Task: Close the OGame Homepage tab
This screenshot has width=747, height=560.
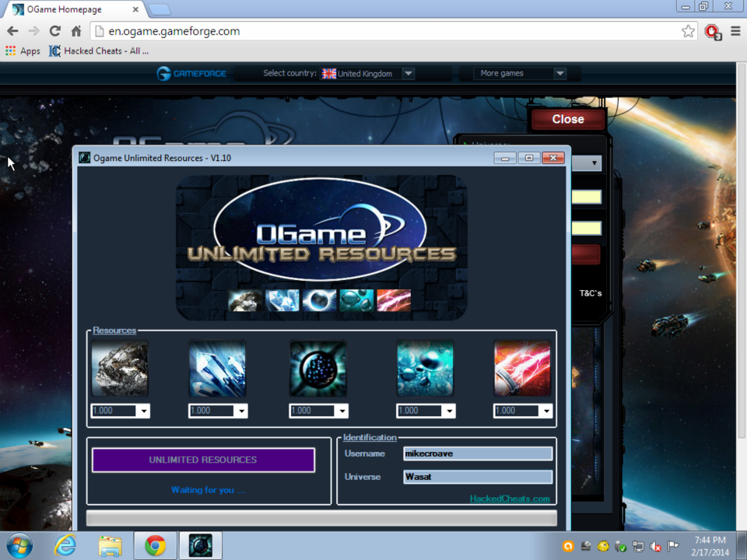Action: pyautogui.click(x=135, y=9)
